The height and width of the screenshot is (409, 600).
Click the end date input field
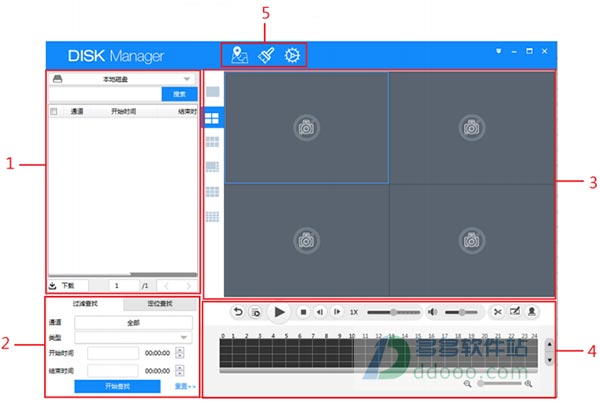pyautogui.click(x=113, y=370)
